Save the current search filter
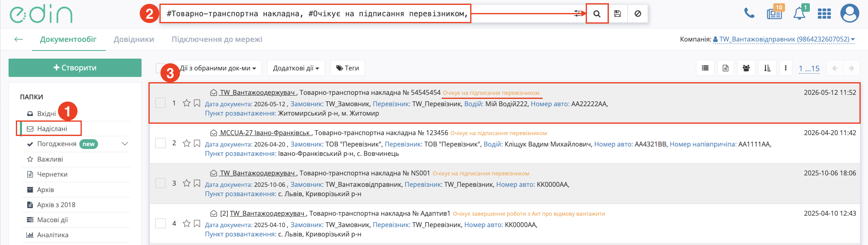Viewport: 868px width, 245px height. pos(617,14)
